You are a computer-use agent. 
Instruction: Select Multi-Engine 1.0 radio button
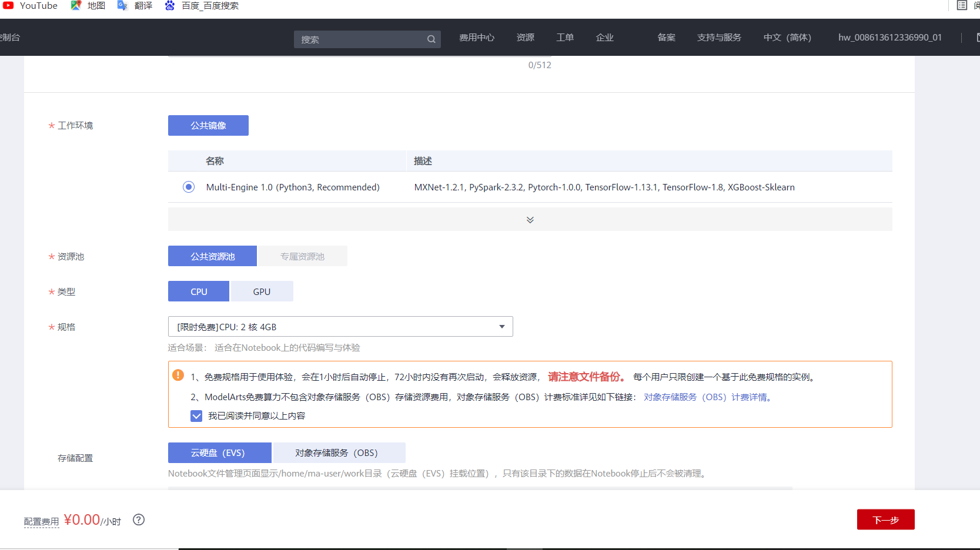coord(189,187)
